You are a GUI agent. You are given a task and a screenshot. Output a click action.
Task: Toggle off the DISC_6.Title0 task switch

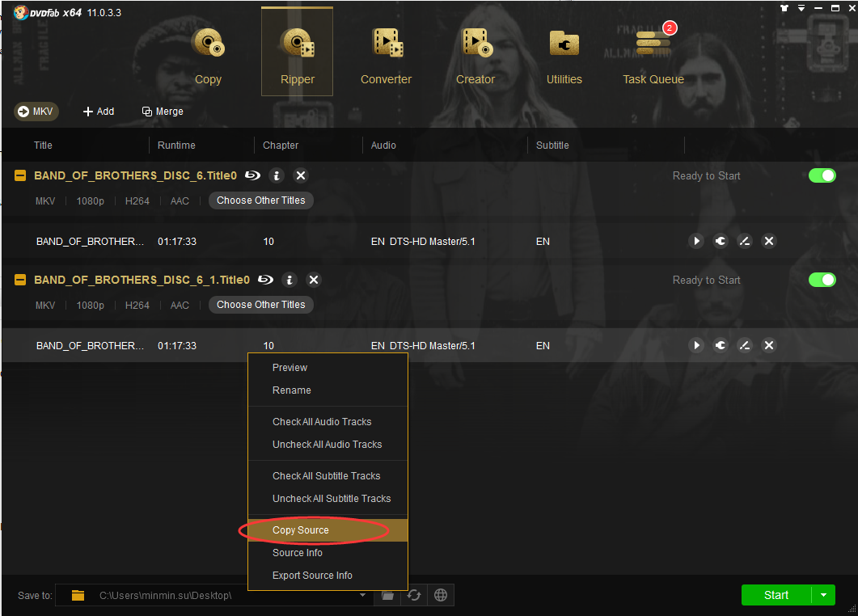tap(822, 175)
